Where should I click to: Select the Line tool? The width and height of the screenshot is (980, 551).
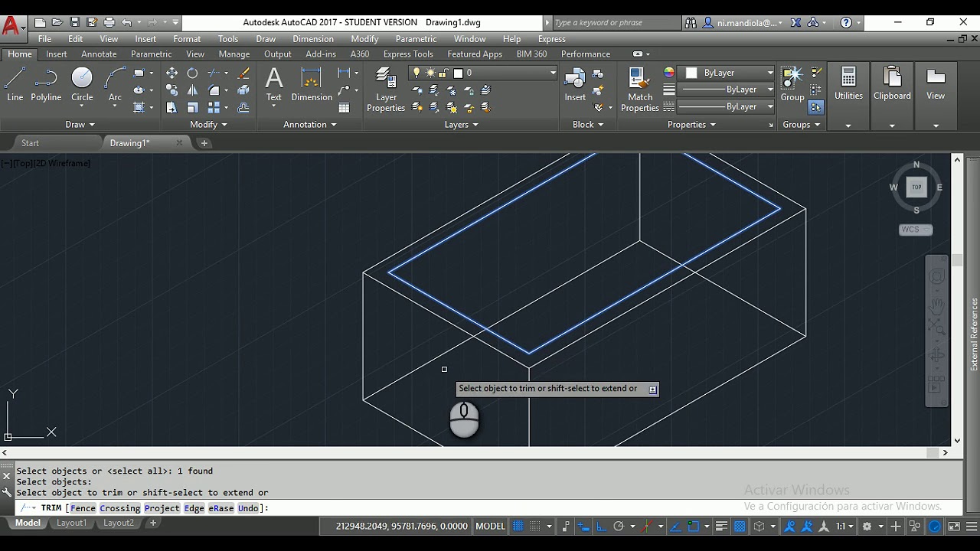click(15, 84)
